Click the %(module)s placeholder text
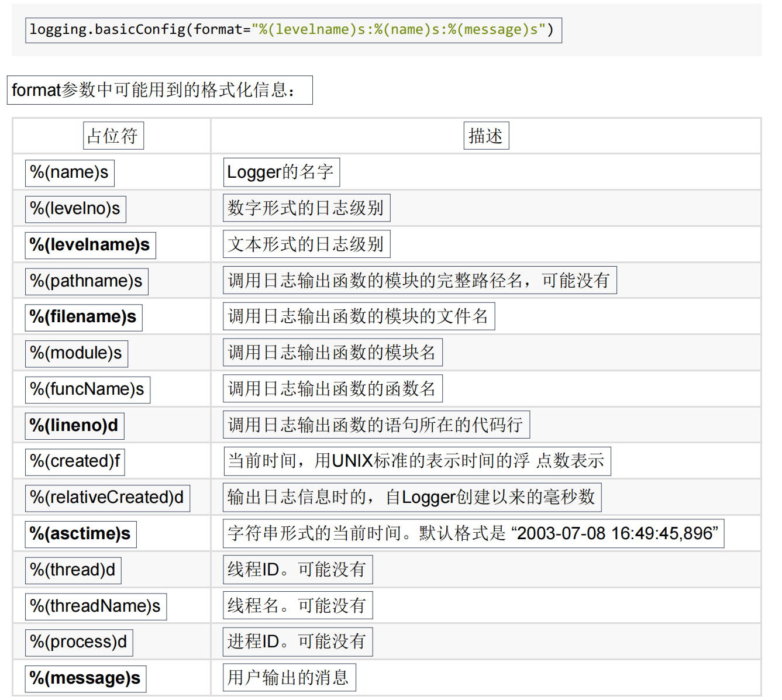The height and width of the screenshot is (700, 782). (77, 353)
